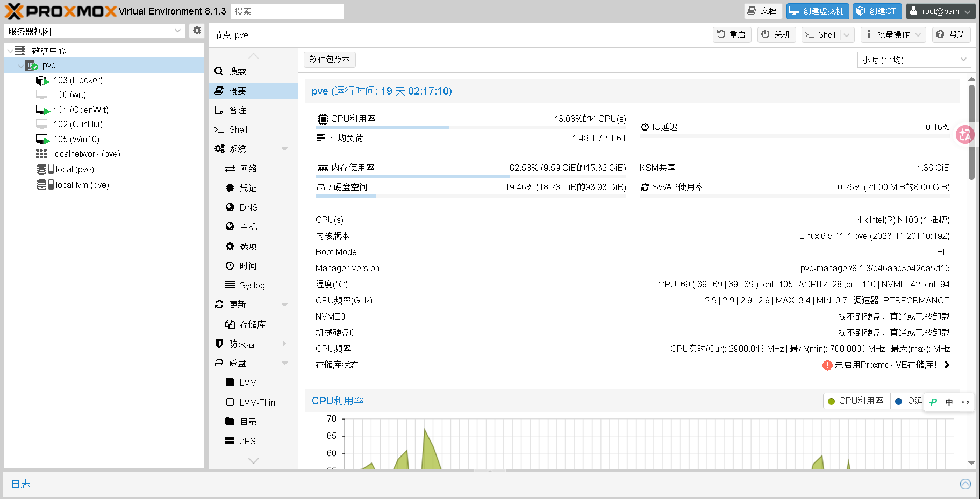
Task: Open the LVM-Thin entry
Action: pyautogui.click(x=253, y=402)
